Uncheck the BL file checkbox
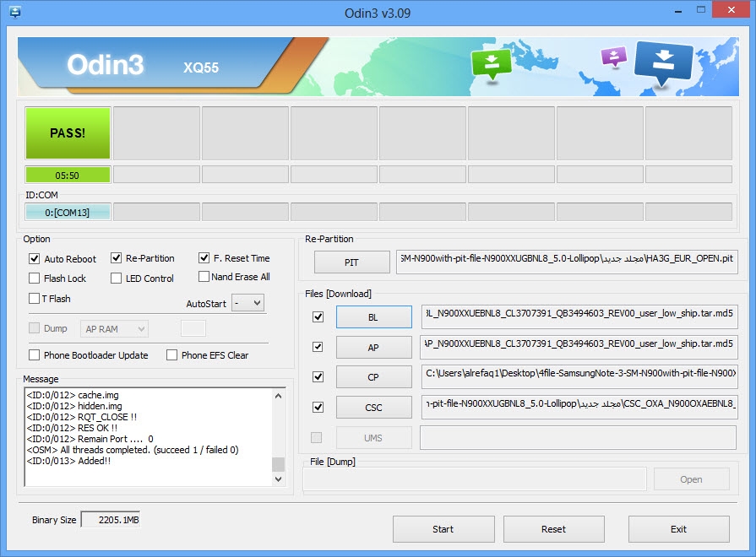The width and height of the screenshot is (756, 557). click(318, 316)
